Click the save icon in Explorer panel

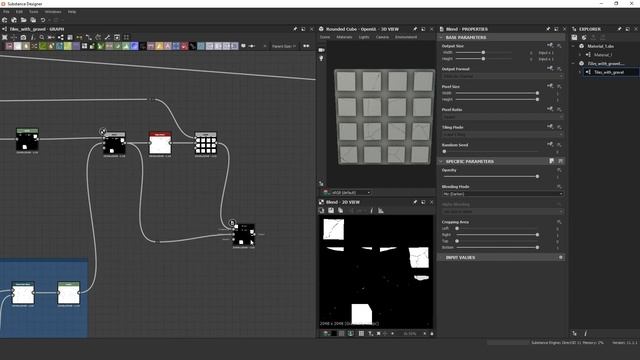pyautogui.click(x=574, y=38)
